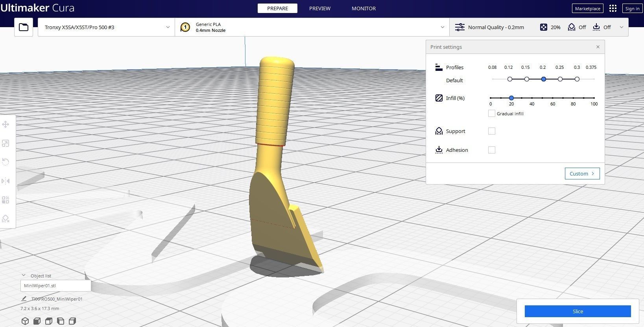Click the Sign in button
The width and height of the screenshot is (644, 327).
632,8
